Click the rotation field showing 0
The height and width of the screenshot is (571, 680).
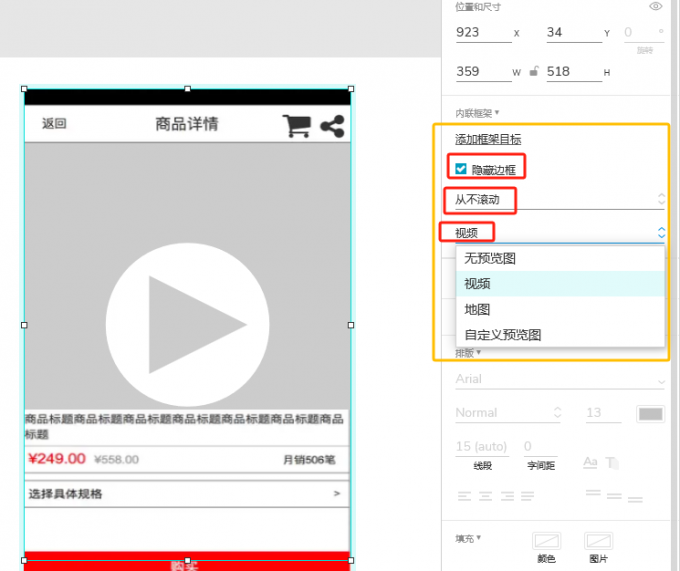tap(644, 33)
